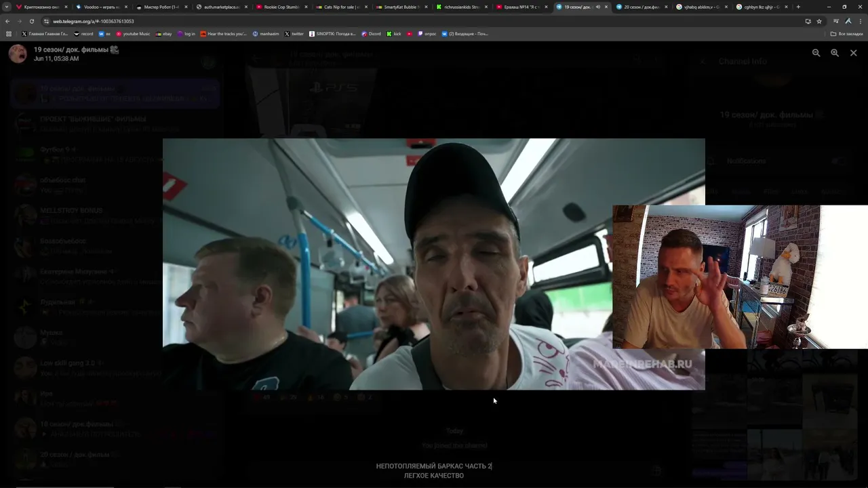Zoom in on the Telegram media viewer

[x=835, y=53]
